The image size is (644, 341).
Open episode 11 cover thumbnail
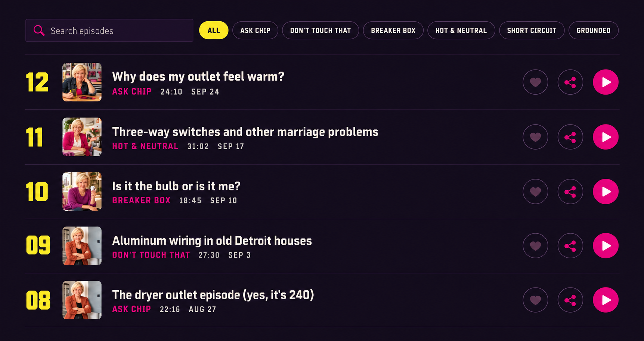point(82,137)
